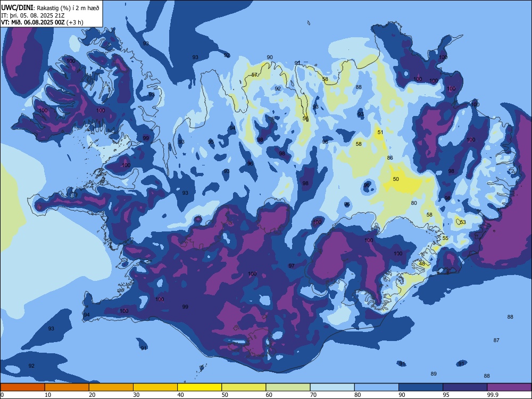The height and width of the screenshot is (399, 532).
Task: Click the '57' humidity value in the north
Action: point(254,74)
